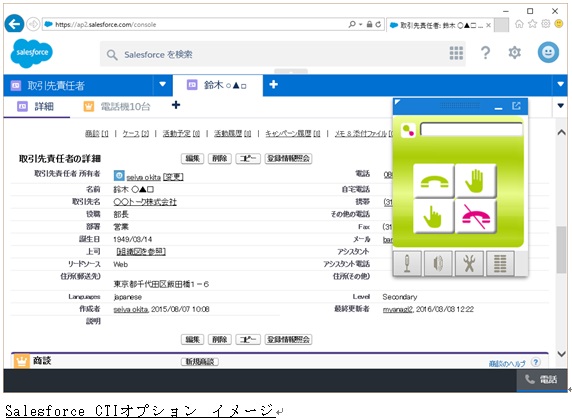Click the bottom 編集 button
This screenshot has width=572, height=420.
(193, 340)
